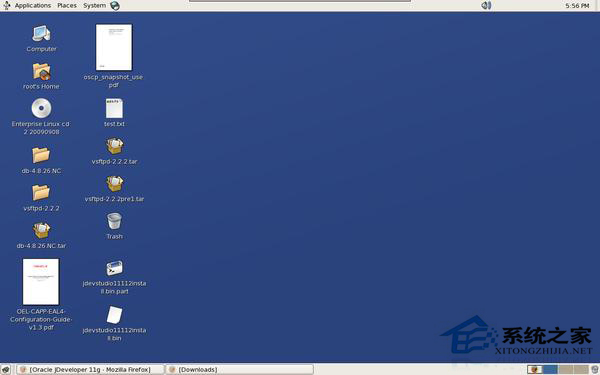Select the Trash icon on desktop
The image size is (600, 375).
(114, 221)
